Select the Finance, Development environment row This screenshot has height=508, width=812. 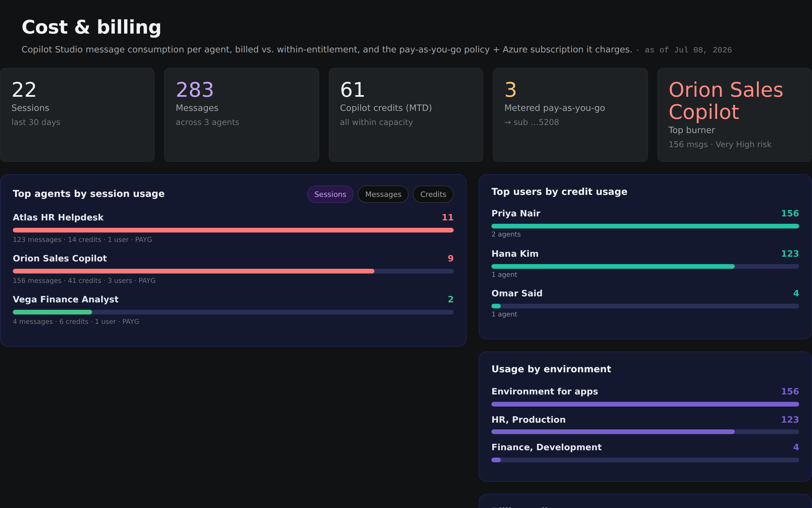tap(645, 452)
